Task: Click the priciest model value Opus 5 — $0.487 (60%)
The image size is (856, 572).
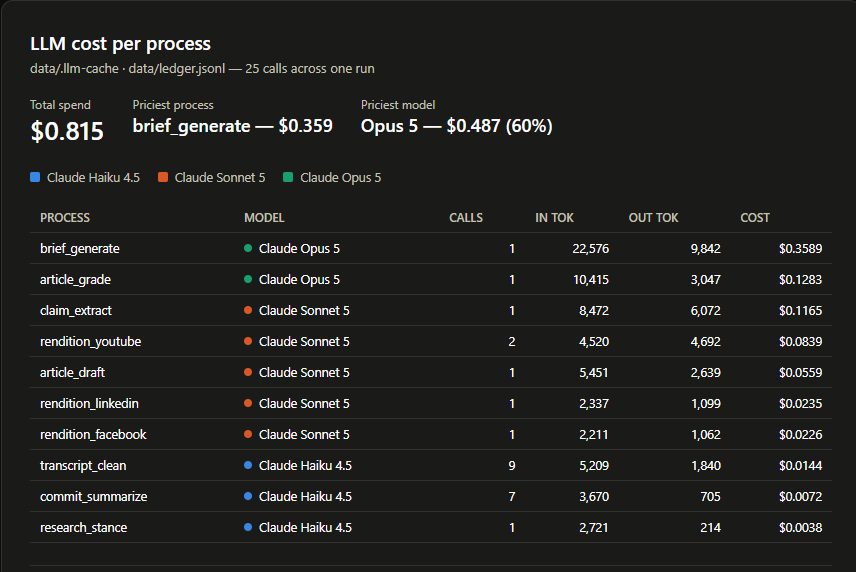Action: (x=456, y=126)
